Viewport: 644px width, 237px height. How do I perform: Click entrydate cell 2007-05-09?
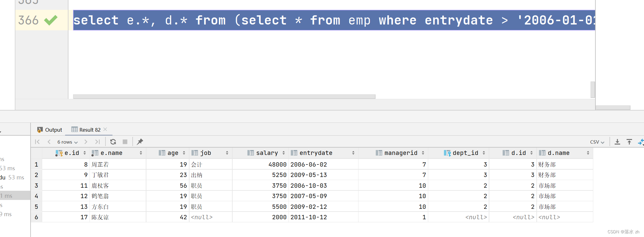pyautogui.click(x=323, y=196)
